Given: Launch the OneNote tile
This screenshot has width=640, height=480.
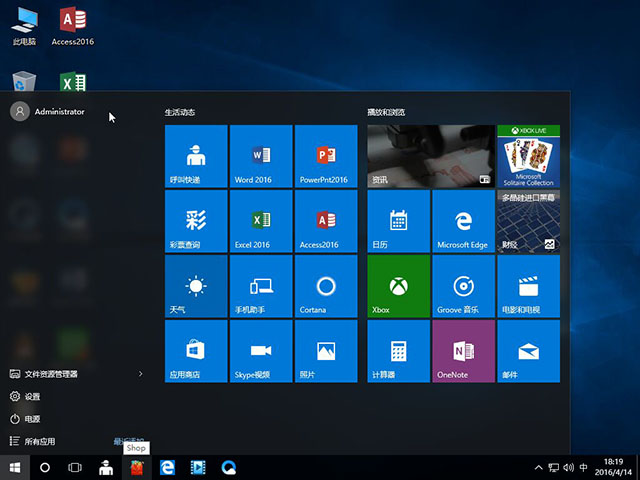Looking at the screenshot, I should tap(463, 351).
